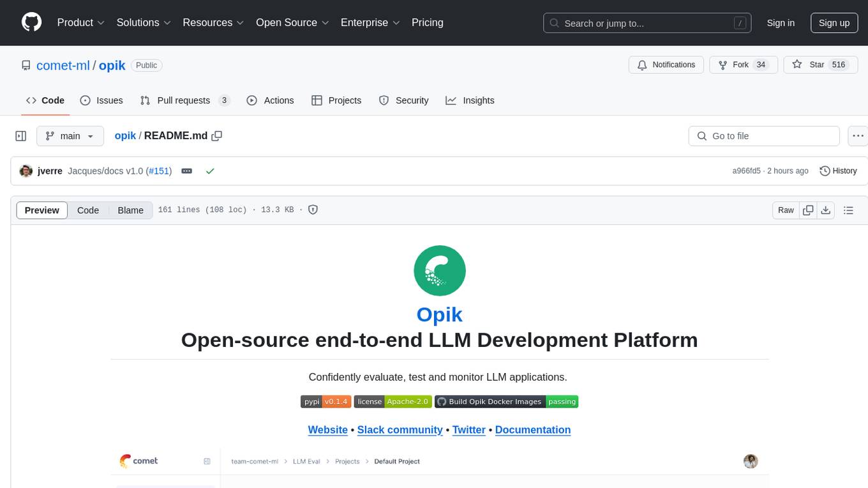The width and height of the screenshot is (868, 488).
Task: Open the GitHub home logo
Action: tap(32, 22)
